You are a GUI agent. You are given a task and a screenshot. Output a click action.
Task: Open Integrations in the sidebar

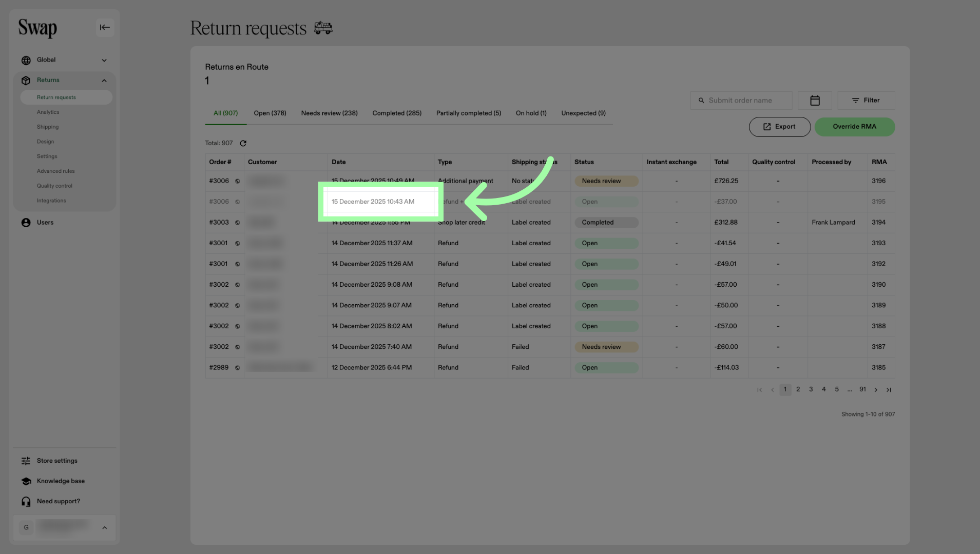pos(51,201)
